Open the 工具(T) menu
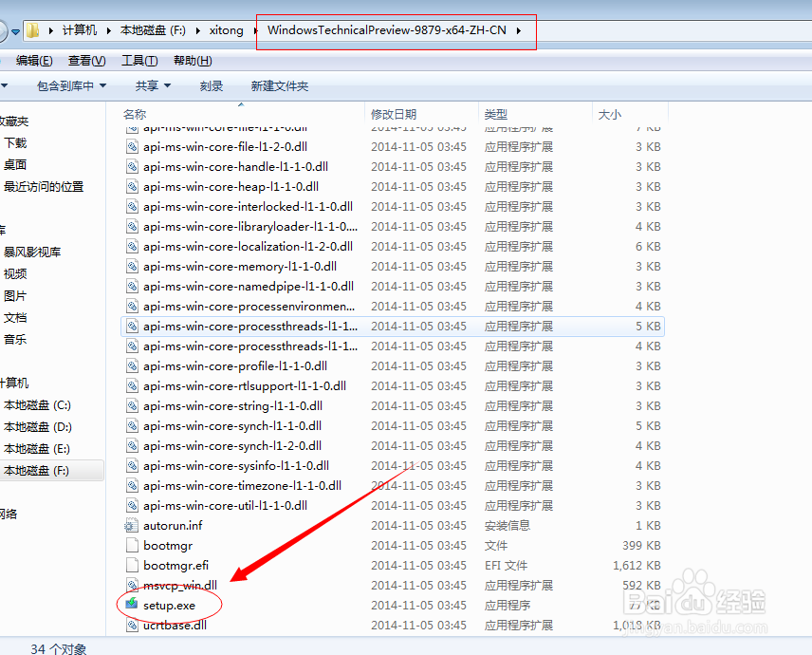The width and height of the screenshot is (812, 655). coord(139,61)
